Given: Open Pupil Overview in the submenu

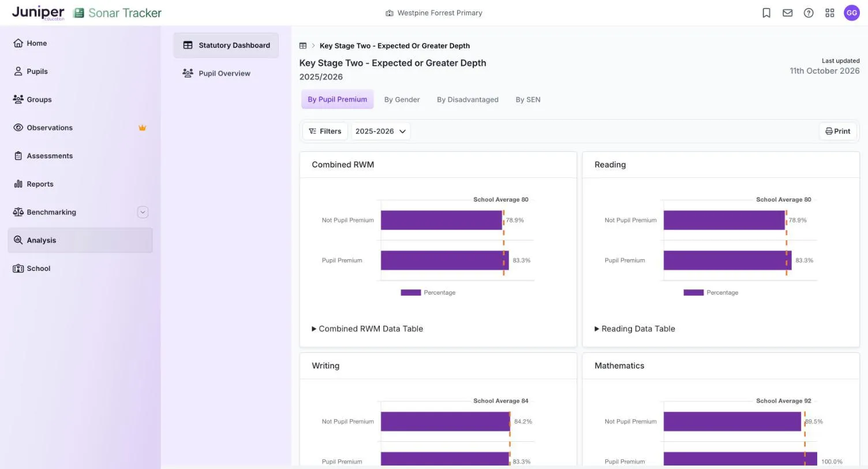Looking at the screenshot, I should 226,73.
